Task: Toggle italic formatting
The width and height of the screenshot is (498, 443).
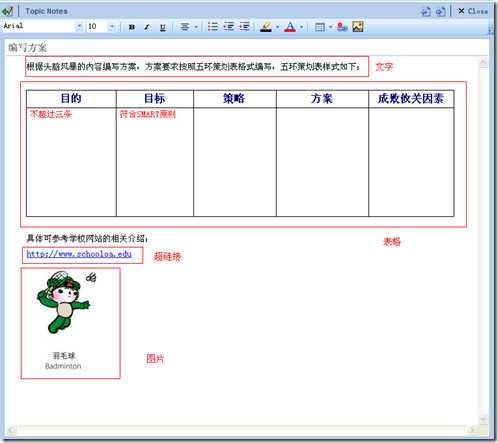Action: coord(147,27)
